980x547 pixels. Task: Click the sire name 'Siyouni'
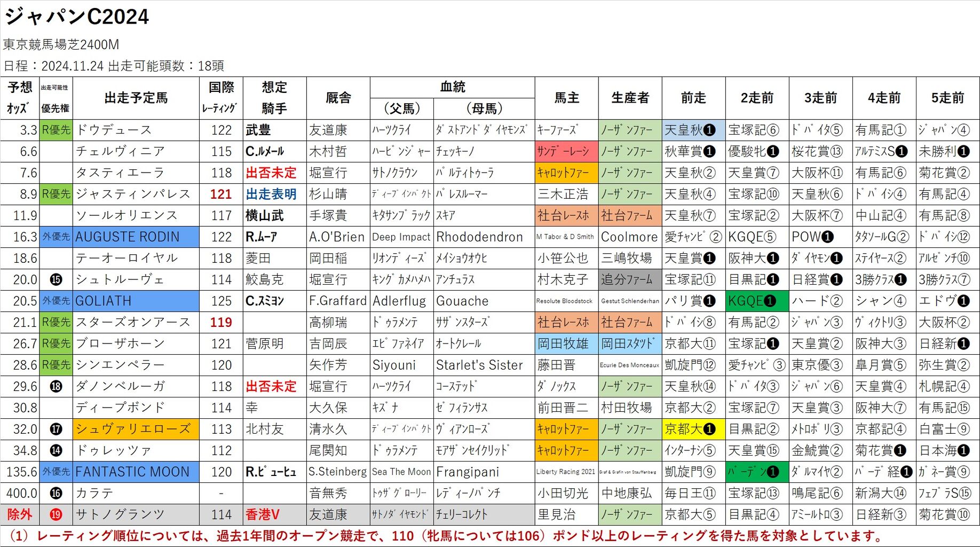[394, 365]
